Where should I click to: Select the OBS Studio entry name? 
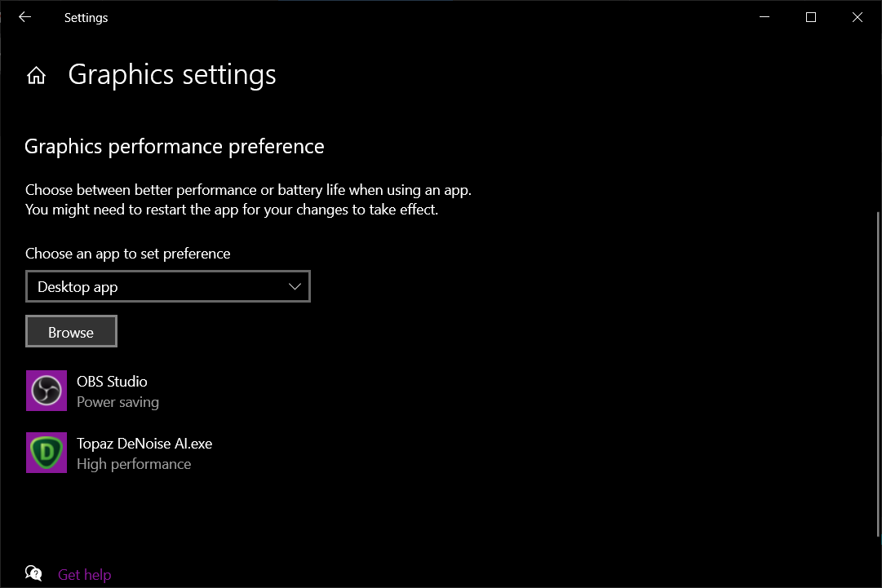pos(112,381)
